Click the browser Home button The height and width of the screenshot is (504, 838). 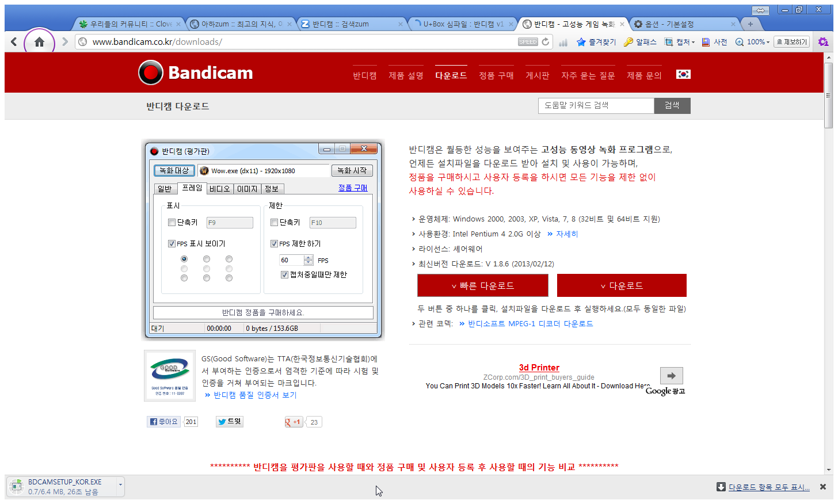click(x=39, y=42)
